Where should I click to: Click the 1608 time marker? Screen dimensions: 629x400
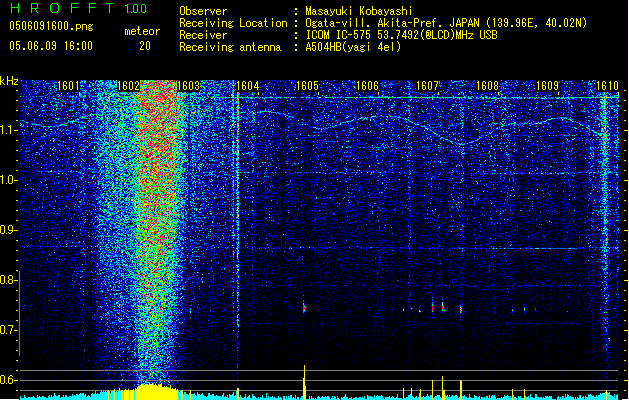[487, 86]
